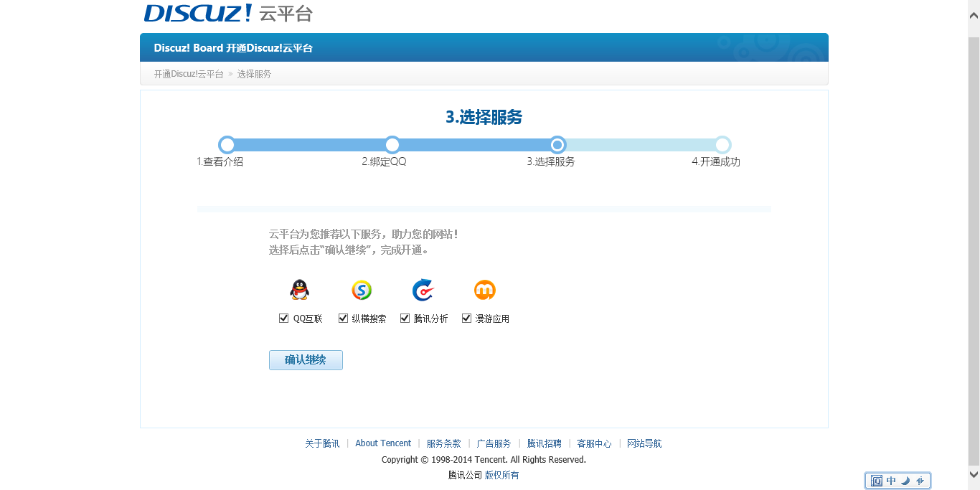The image size is (980, 490).
Task: Click the Discuz! 云平台 logo
Action: [x=228, y=13]
